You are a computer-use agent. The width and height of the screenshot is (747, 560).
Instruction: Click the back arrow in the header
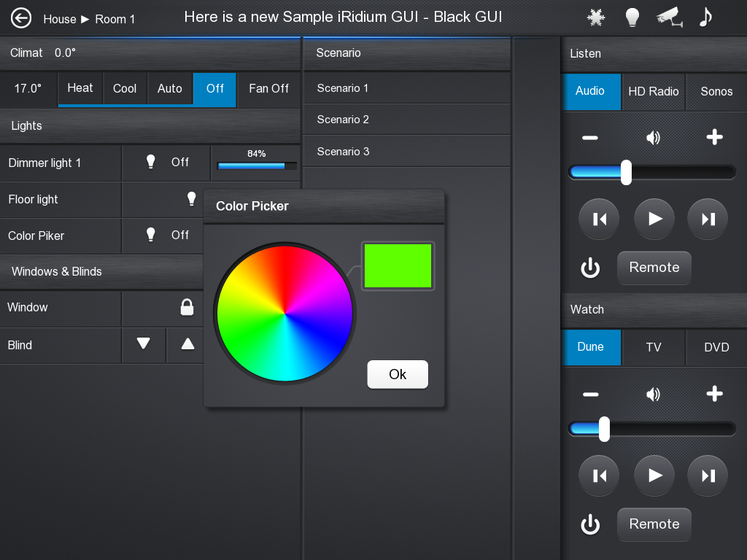21,18
